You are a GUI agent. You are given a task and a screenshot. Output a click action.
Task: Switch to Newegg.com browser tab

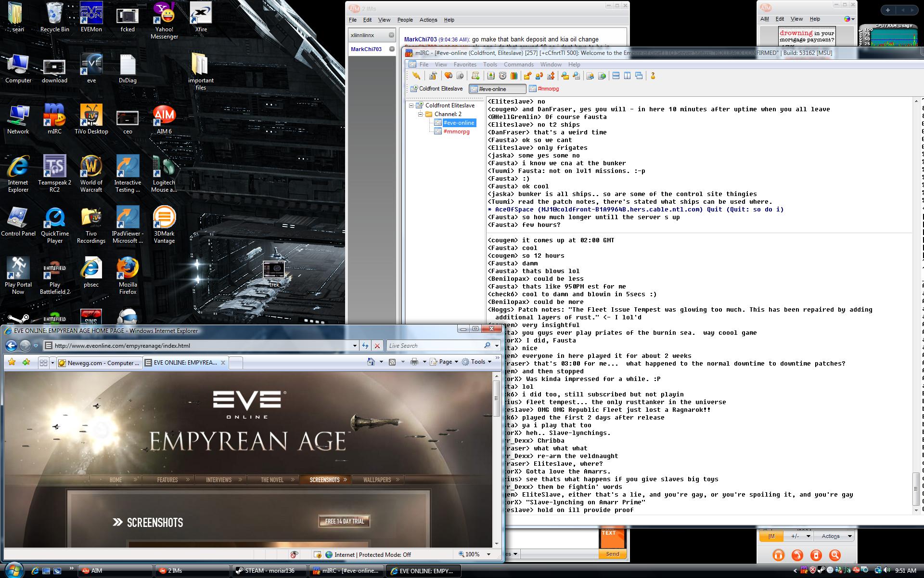[x=100, y=363]
